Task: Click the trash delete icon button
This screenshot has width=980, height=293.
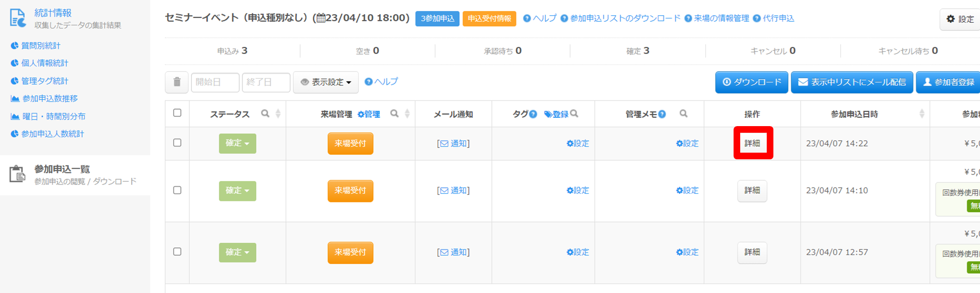Action: 177,82
